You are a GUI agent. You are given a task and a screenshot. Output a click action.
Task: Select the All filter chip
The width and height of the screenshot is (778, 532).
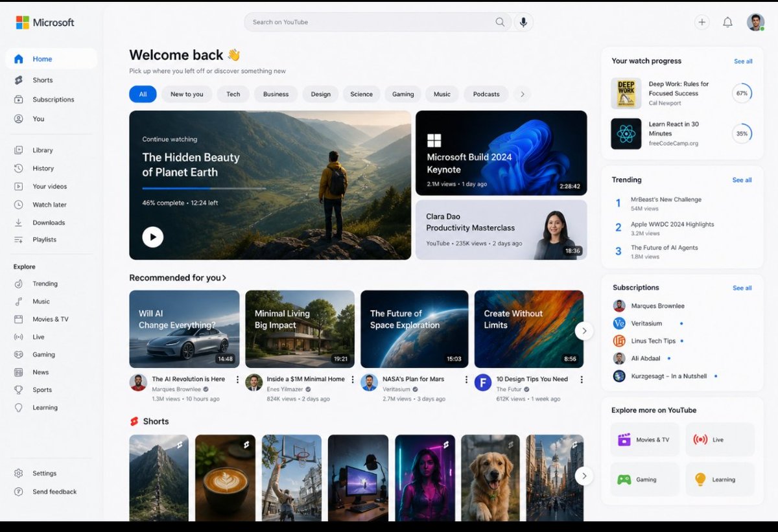tap(143, 95)
